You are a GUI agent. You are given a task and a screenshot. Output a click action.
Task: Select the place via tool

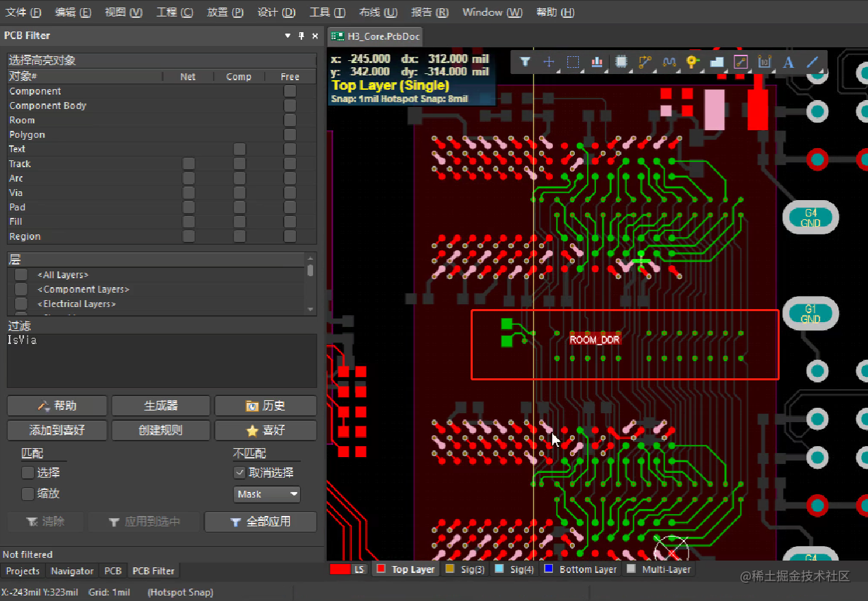pyautogui.click(x=693, y=62)
